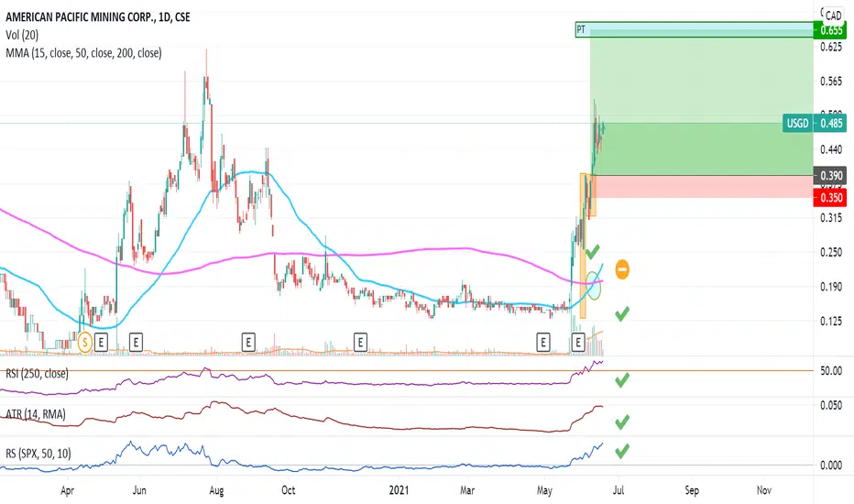Click the 0.565 price axis label

(x=831, y=82)
